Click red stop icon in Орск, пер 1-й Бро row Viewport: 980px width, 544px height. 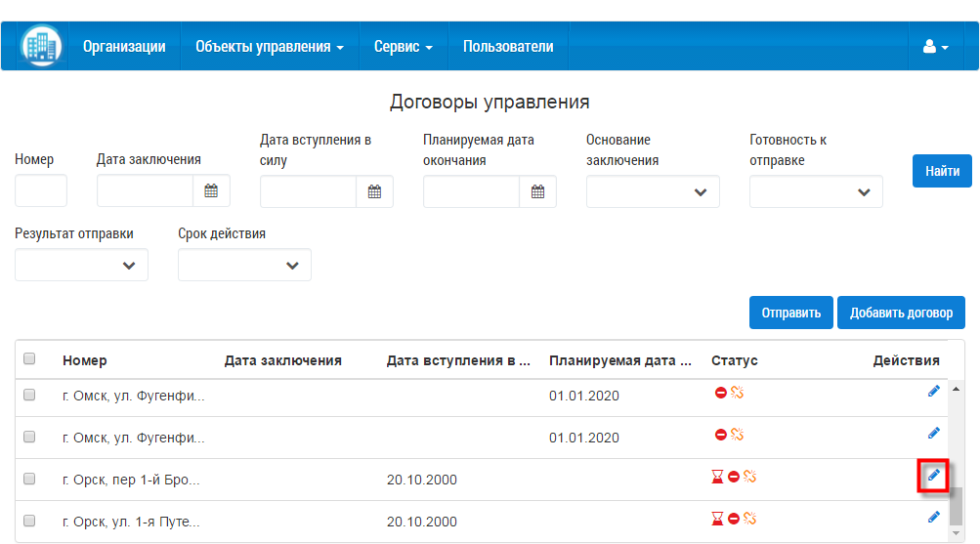734,477
